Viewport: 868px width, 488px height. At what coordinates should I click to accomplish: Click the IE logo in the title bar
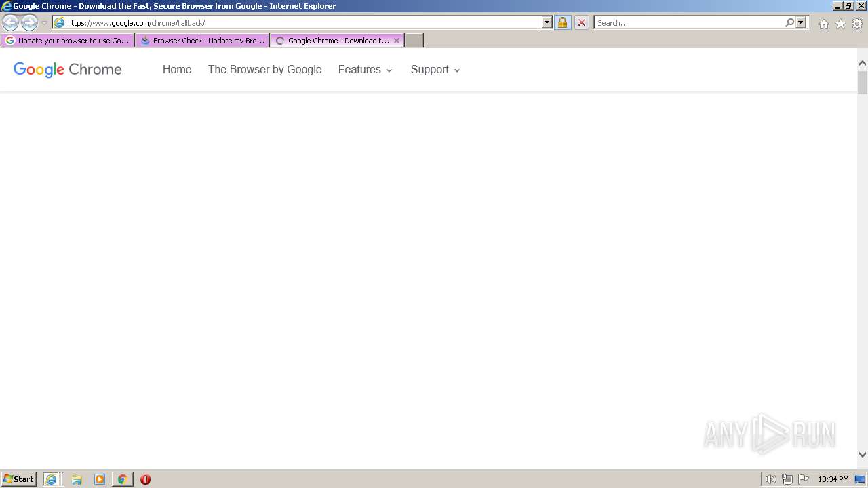coord(7,6)
